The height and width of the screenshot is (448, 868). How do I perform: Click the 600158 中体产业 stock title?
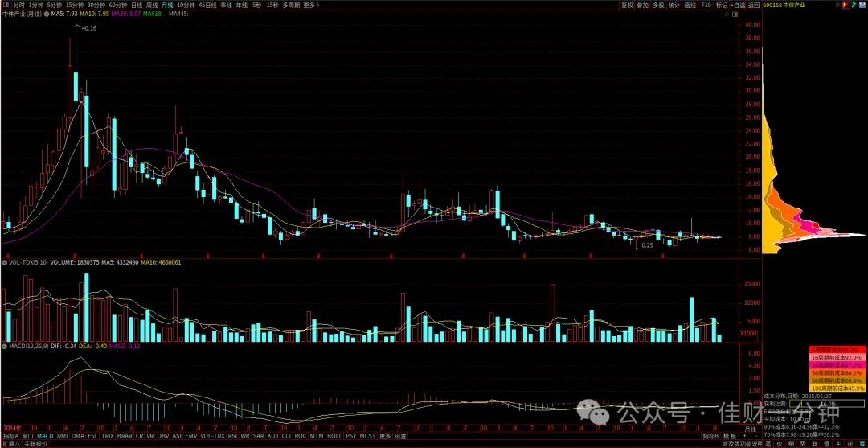point(784,5)
